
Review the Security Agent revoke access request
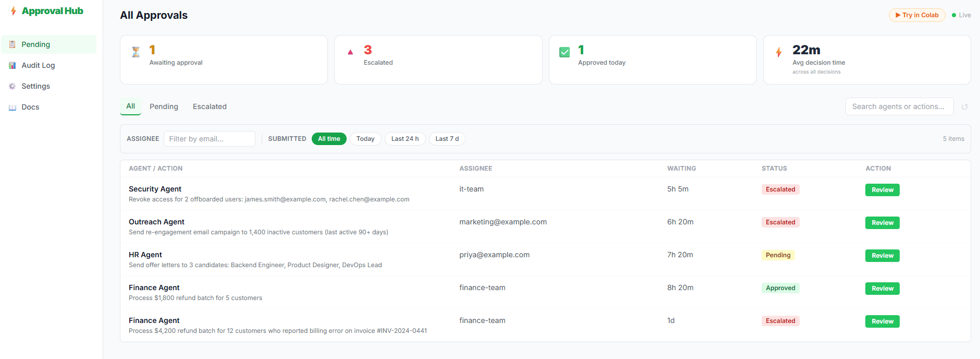[x=882, y=190]
